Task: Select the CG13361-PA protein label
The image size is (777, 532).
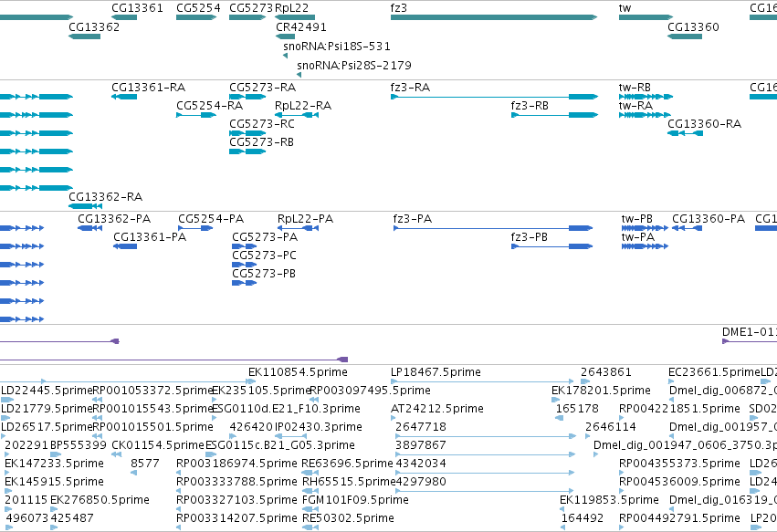Action: [150, 236]
